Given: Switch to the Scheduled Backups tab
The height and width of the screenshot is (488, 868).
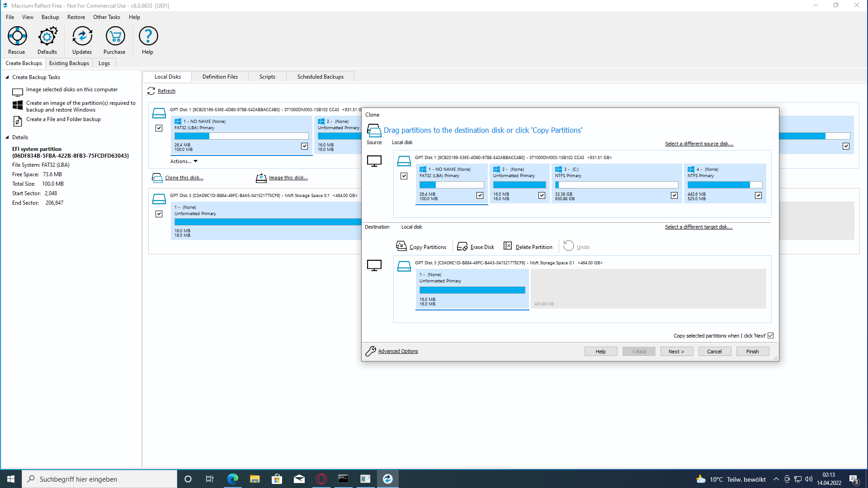Looking at the screenshot, I should tap(320, 77).
